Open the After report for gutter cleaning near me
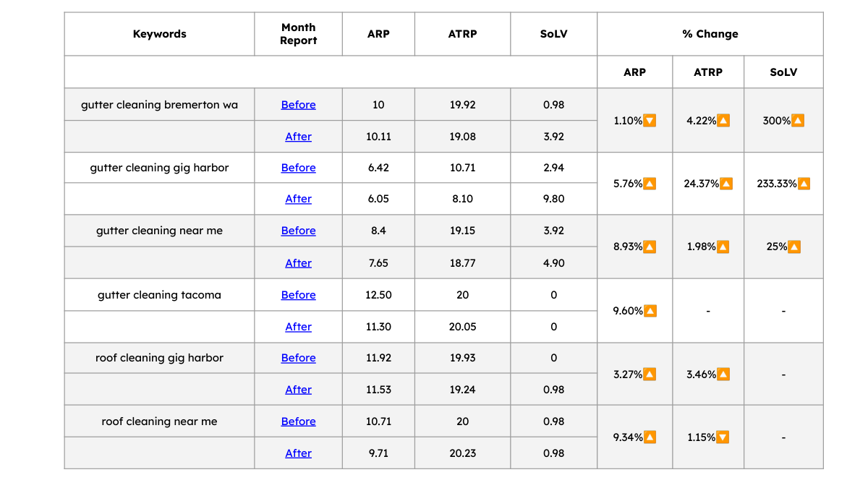Image resolution: width=868 pixels, height=488 pixels. 298,263
